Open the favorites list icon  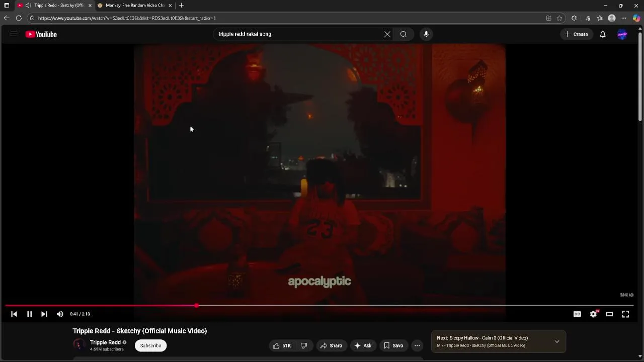(x=600, y=18)
